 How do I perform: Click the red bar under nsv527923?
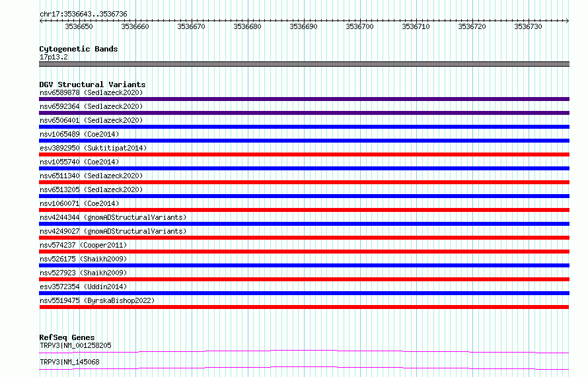tap(304, 279)
